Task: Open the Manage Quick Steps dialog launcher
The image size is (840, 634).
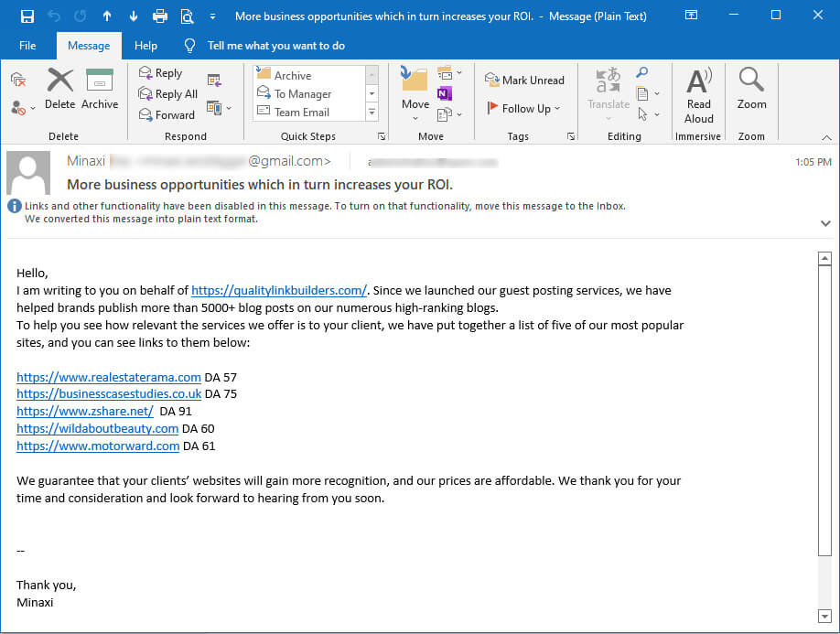Action: click(382, 136)
